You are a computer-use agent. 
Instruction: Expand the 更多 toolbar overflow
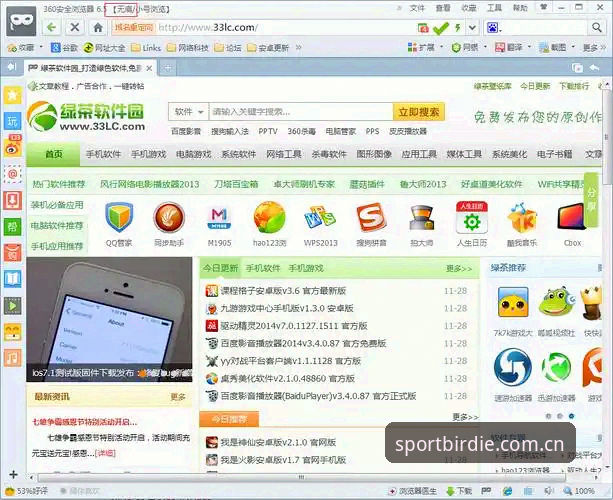[x=594, y=48]
